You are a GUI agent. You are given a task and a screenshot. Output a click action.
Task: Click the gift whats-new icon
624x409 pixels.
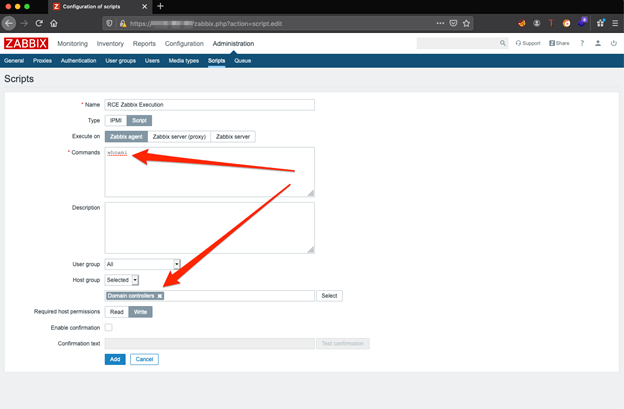tap(601, 23)
